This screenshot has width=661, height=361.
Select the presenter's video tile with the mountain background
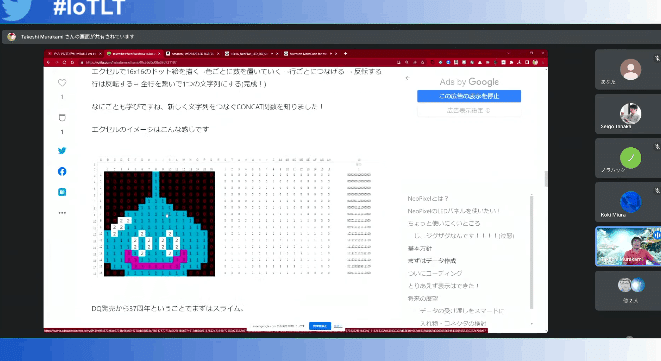click(628, 247)
